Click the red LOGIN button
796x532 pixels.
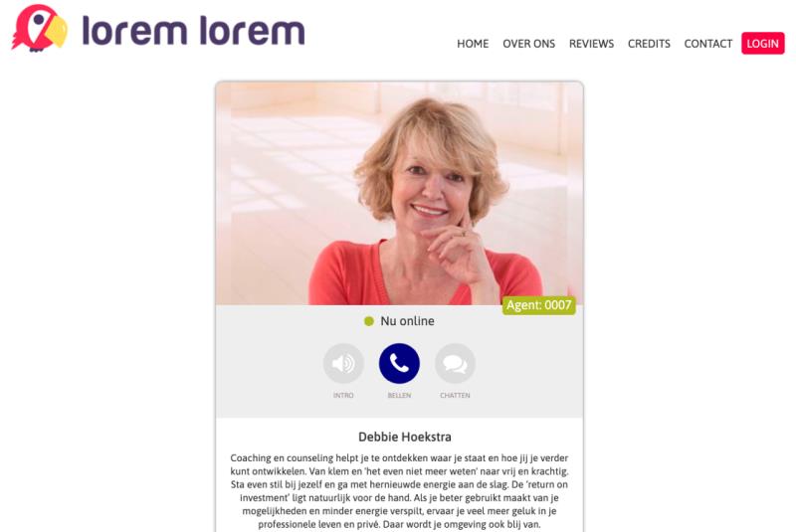(762, 44)
